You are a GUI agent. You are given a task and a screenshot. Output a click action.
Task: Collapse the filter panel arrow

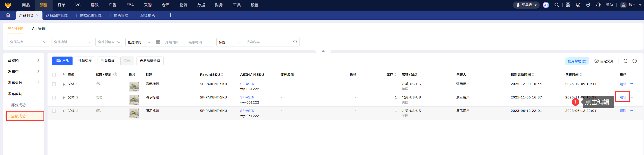pos(323,51)
